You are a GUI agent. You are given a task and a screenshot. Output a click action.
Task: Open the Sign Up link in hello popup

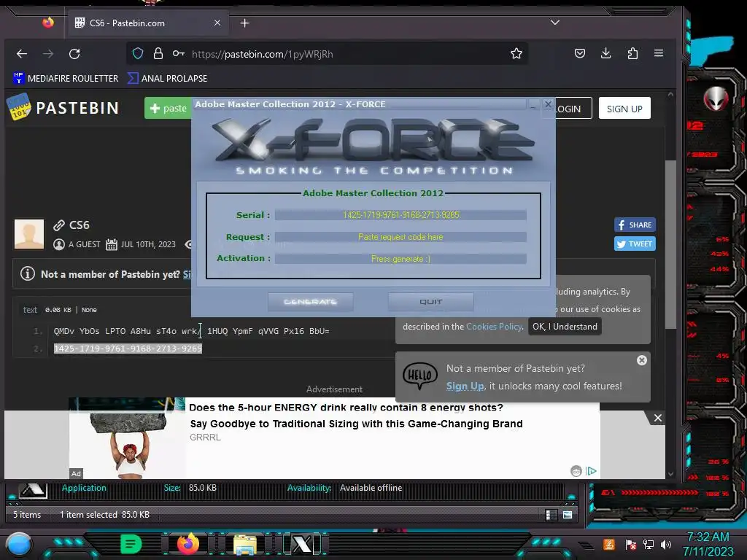465,386
